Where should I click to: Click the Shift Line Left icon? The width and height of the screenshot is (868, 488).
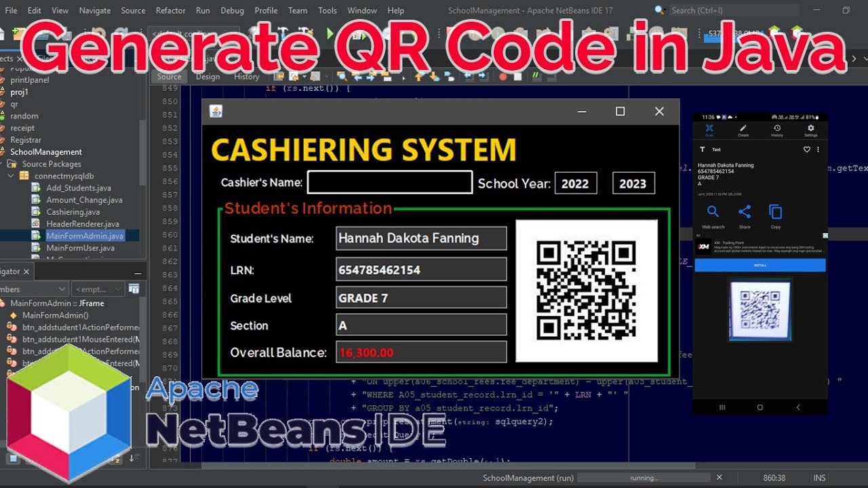pyautogui.click(x=469, y=76)
